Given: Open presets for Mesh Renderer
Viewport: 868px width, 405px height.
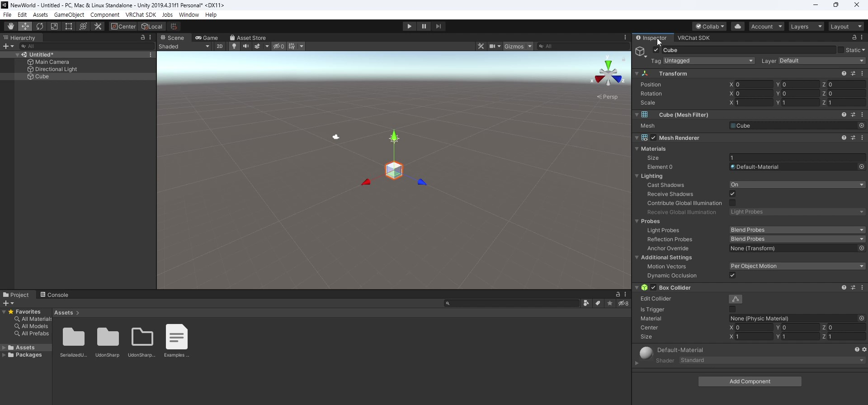Looking at the screenshot, I should coord(853,138).
